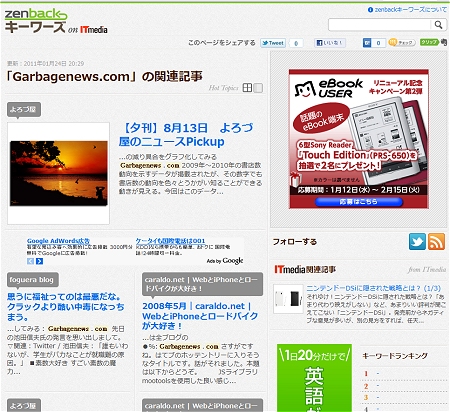
Task: Open the green 1日20分だけで 英語 banner
Action: pyautogui.click(x=314, y=378)
